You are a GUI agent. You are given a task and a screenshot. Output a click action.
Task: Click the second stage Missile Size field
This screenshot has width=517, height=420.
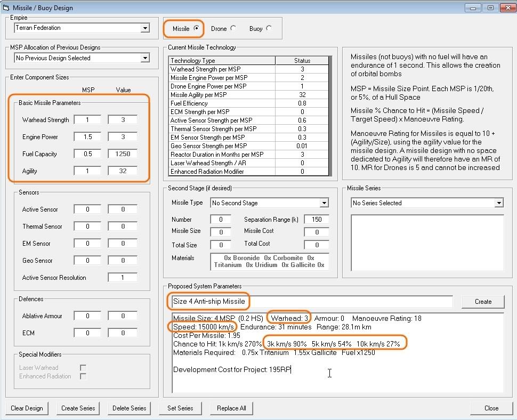pyautogui.click(x=221, y=232)
